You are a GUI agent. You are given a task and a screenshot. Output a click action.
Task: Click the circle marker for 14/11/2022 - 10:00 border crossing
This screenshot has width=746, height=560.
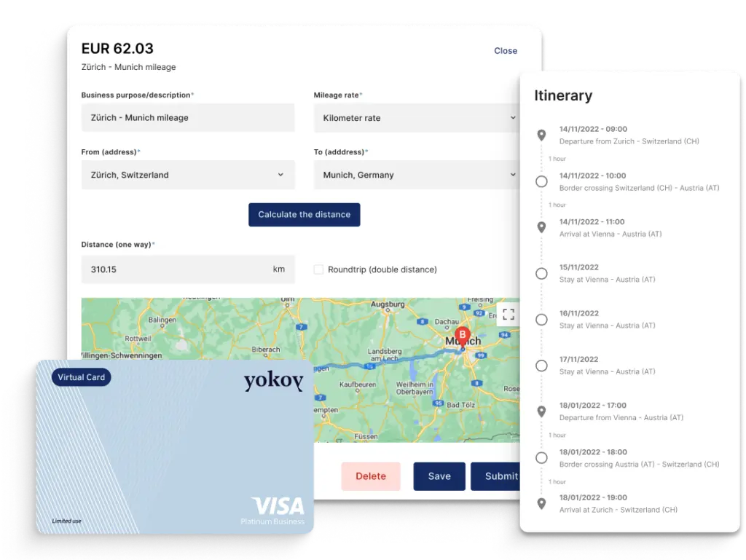(x=541, y=181)
